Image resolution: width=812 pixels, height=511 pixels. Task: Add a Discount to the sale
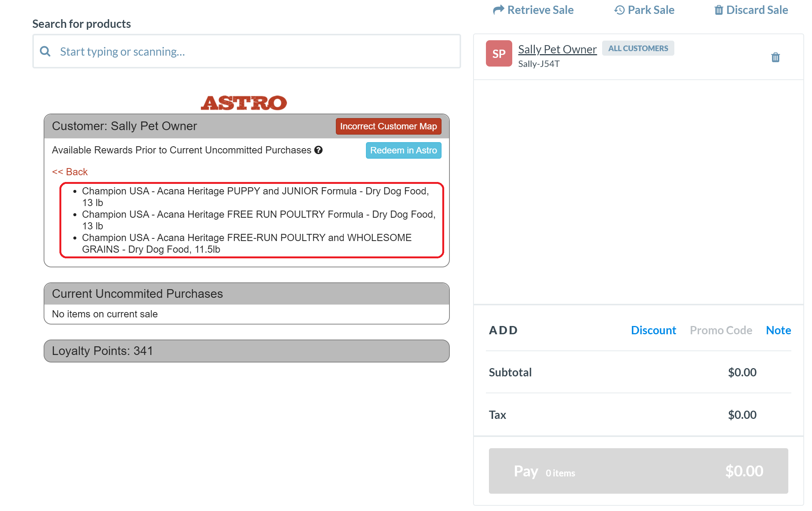(x=653, y=330)
